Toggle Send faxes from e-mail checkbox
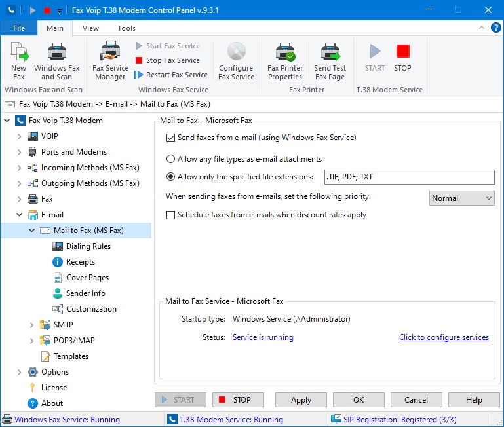 pyautogui.click(x=170, y=138)
